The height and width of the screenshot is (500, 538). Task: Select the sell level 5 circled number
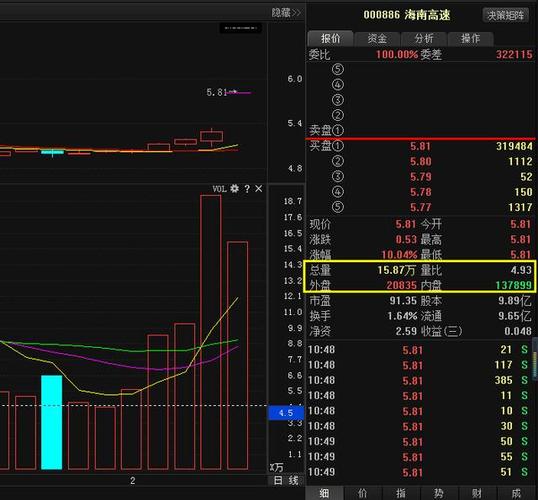point(338,69)
